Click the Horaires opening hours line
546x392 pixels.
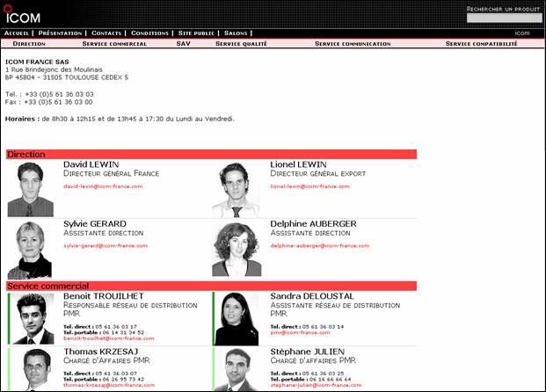click(120, 119)
